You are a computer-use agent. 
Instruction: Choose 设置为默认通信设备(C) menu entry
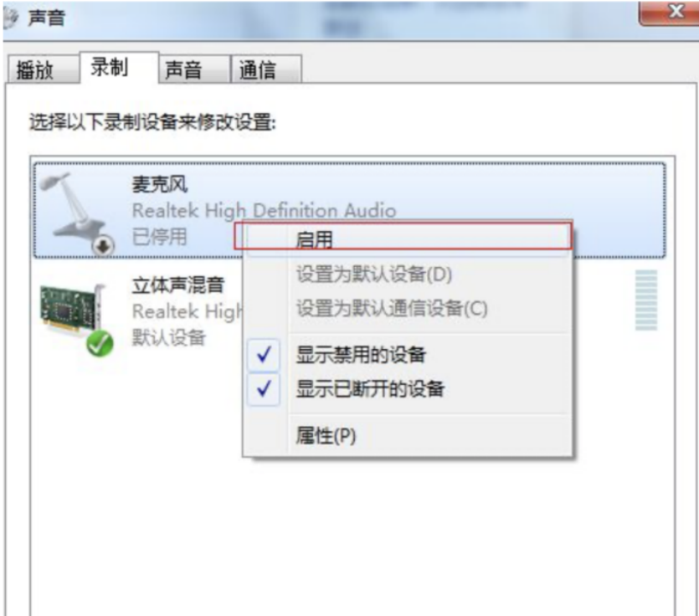click(392, 308)
